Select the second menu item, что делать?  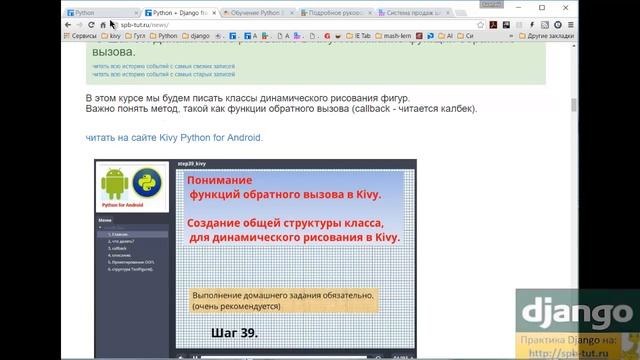[121, 241]
